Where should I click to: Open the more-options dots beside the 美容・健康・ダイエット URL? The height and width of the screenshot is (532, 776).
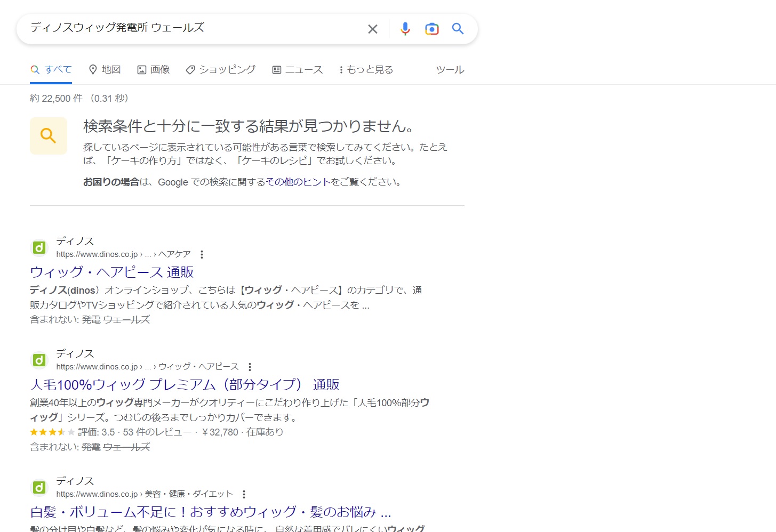(244, 494)
